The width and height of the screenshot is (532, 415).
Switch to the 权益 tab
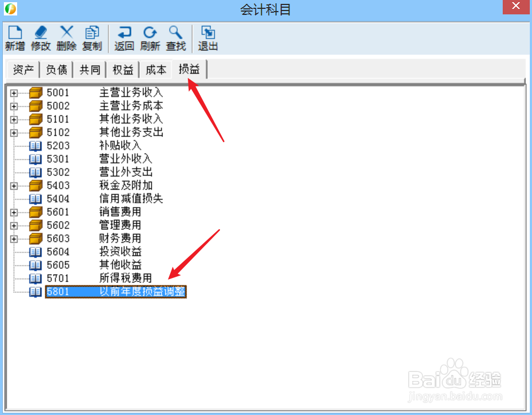pos(123,70)
